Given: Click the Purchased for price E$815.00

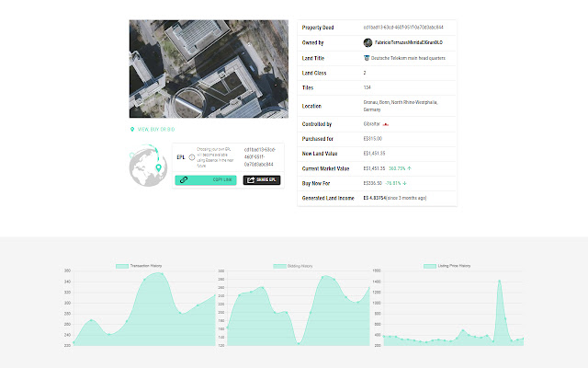Looking at the screenshot, I should coord(372,139).
